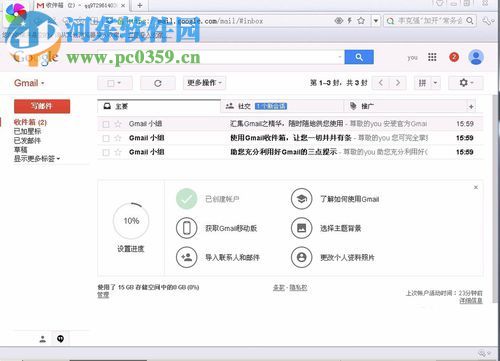Open 收件箱 (2) folder
500x361 pixels.
(30, 122)
